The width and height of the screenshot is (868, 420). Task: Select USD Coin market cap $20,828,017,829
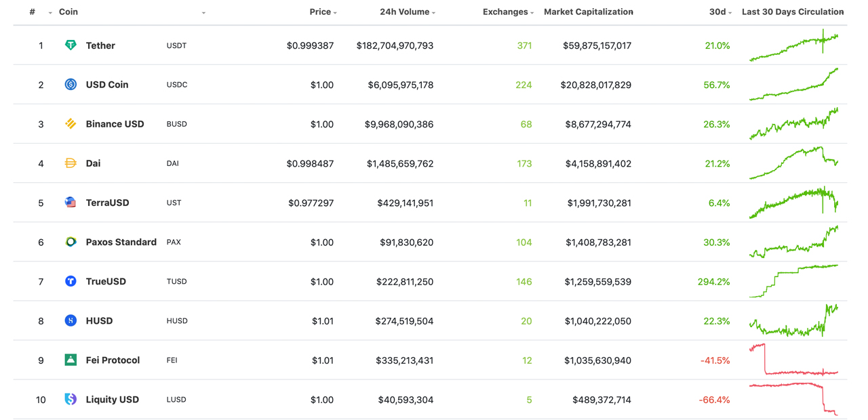[596, 85]
